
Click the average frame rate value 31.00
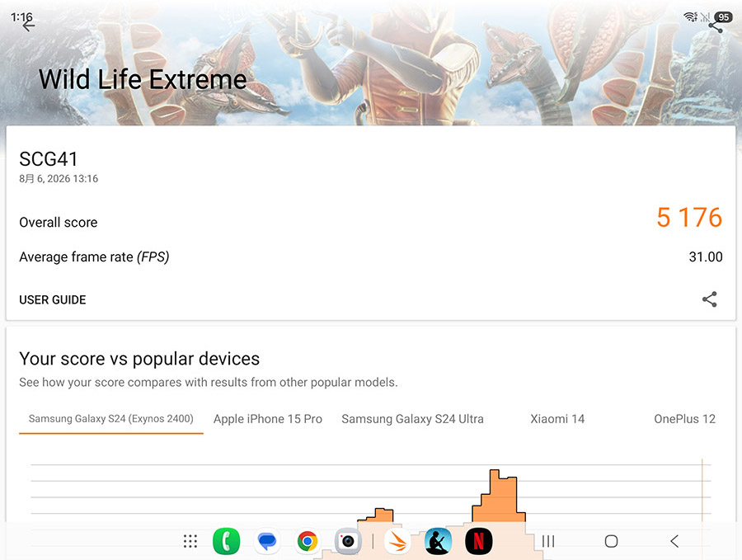(x=706, y=257)
